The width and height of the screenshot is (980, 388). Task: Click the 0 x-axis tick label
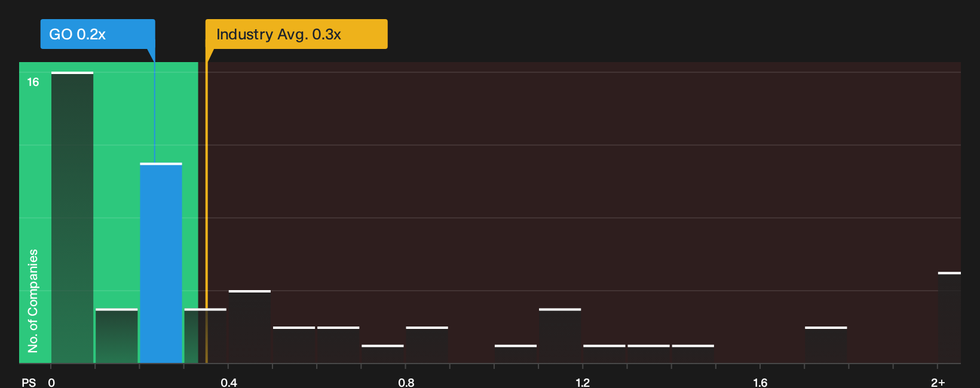tap(51, 382)
